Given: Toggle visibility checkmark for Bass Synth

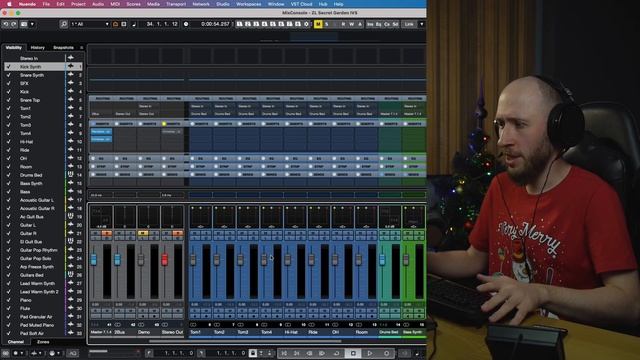Looking at the screenshot, I should pos(9,183).
